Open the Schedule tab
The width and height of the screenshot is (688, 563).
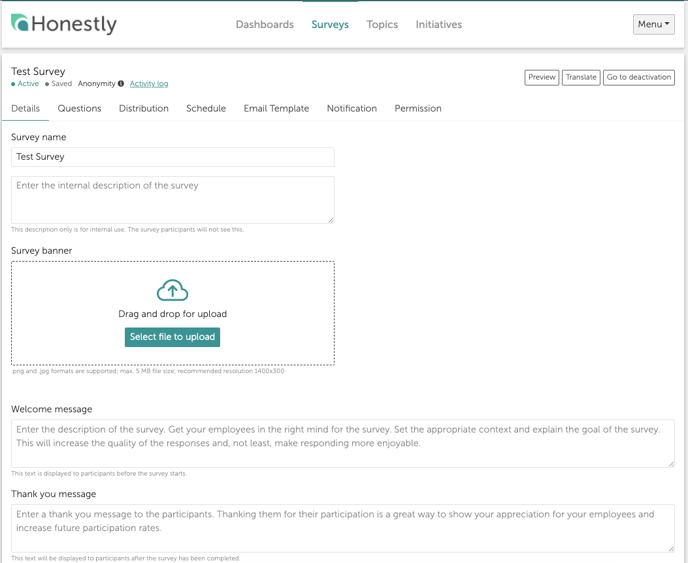(206, 108)
